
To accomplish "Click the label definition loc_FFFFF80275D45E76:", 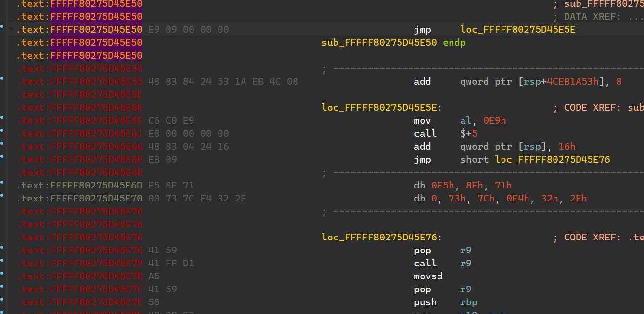I will pos(382,238).
